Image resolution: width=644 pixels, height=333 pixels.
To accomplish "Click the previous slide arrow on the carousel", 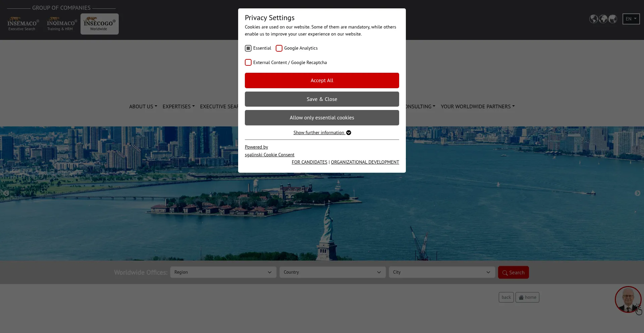I will [6, 193].
